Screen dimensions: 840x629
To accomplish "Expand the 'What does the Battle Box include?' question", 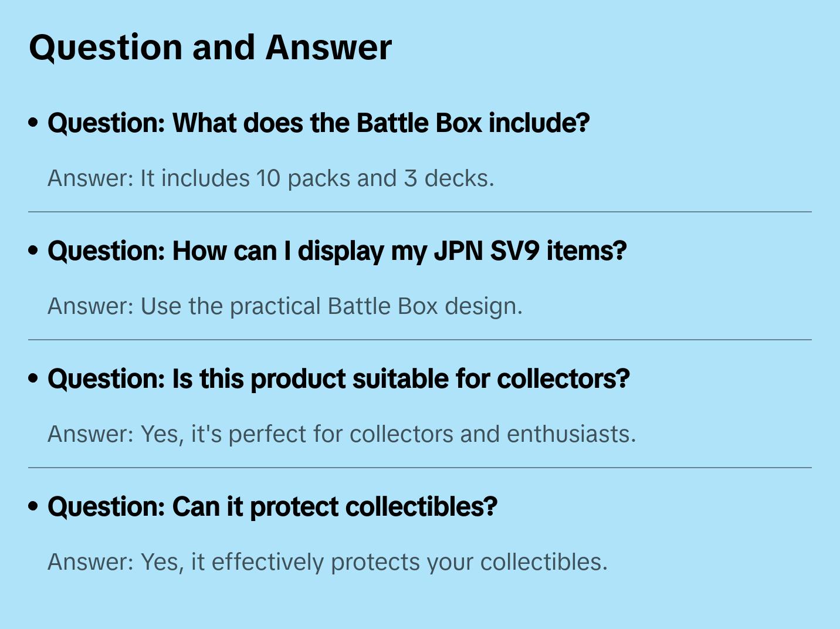I will click(319, 123).
